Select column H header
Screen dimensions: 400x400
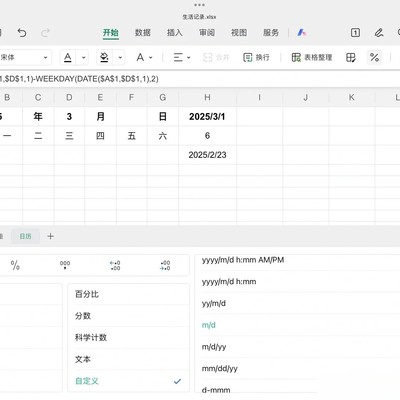207,97
